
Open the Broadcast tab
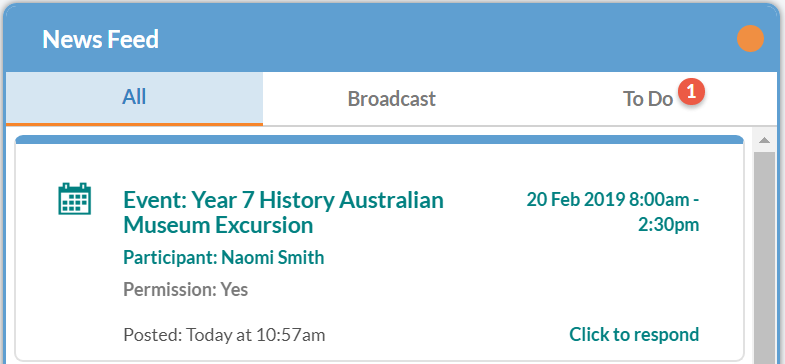click(391, 99)
